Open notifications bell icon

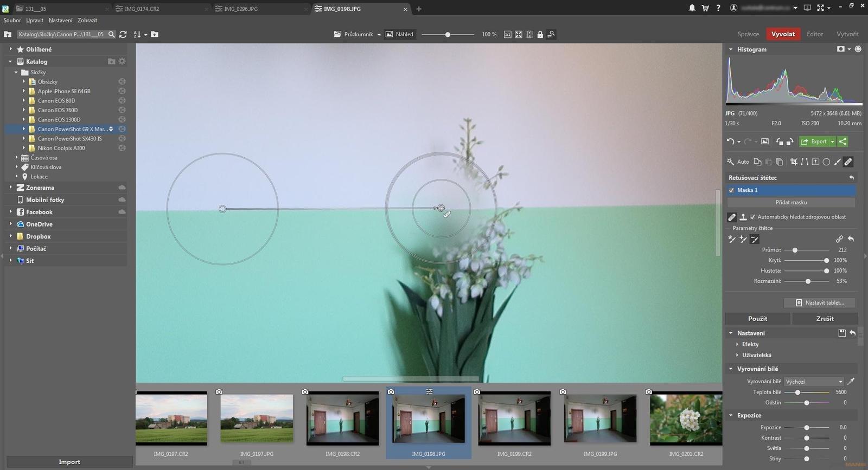[692, 8]
